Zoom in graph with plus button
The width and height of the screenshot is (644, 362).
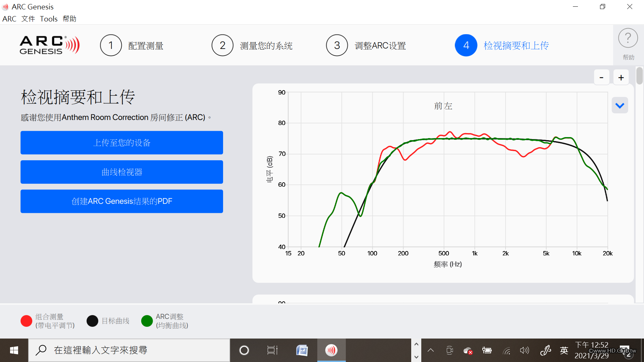(621, 78)
